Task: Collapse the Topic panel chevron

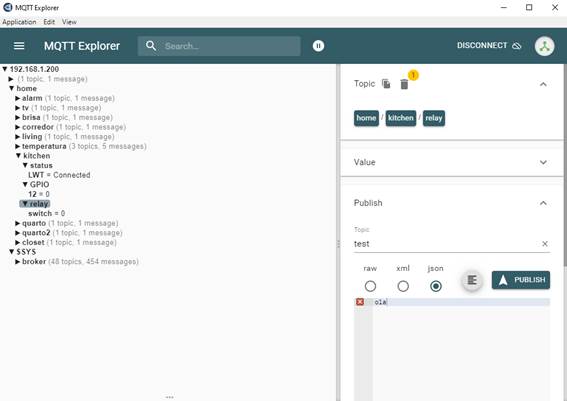Action: (543, 84)
